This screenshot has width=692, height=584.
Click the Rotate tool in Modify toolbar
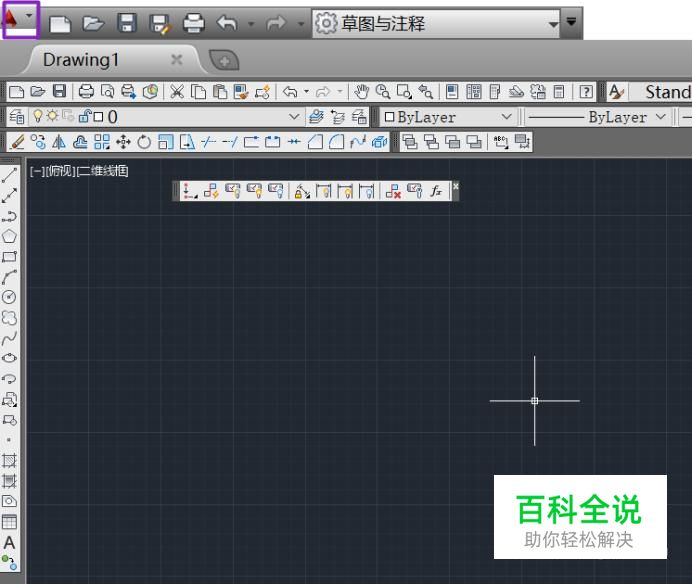[x=144, y=142]
